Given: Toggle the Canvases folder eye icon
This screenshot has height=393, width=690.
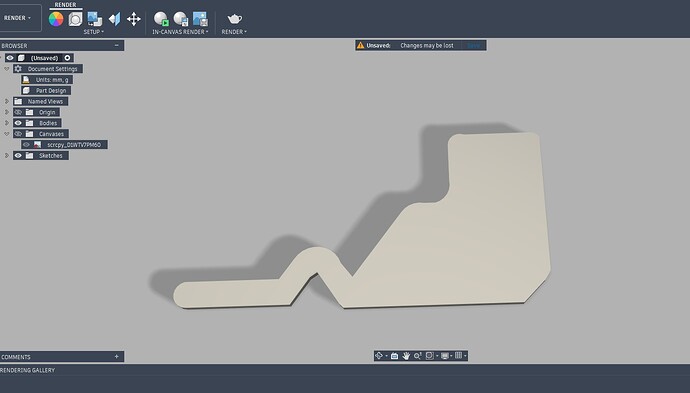Looking at the screenshot, I should click(18, 134).
